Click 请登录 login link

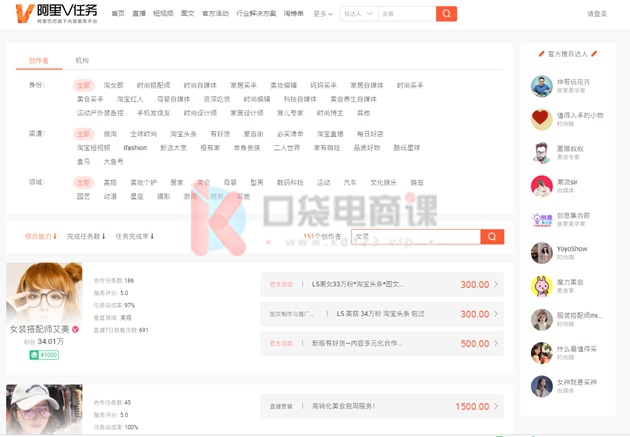point(597,14)
